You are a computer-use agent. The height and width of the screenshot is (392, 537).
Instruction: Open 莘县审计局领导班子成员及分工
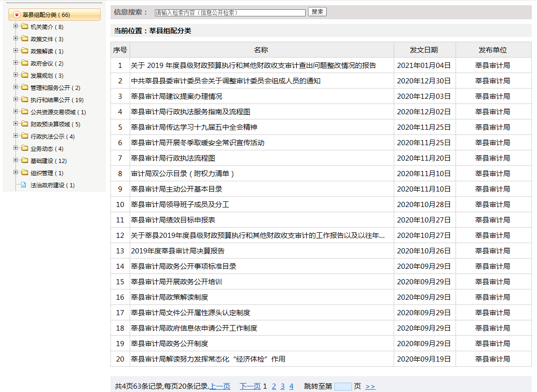pyautogui.click(x=180, y=205)
